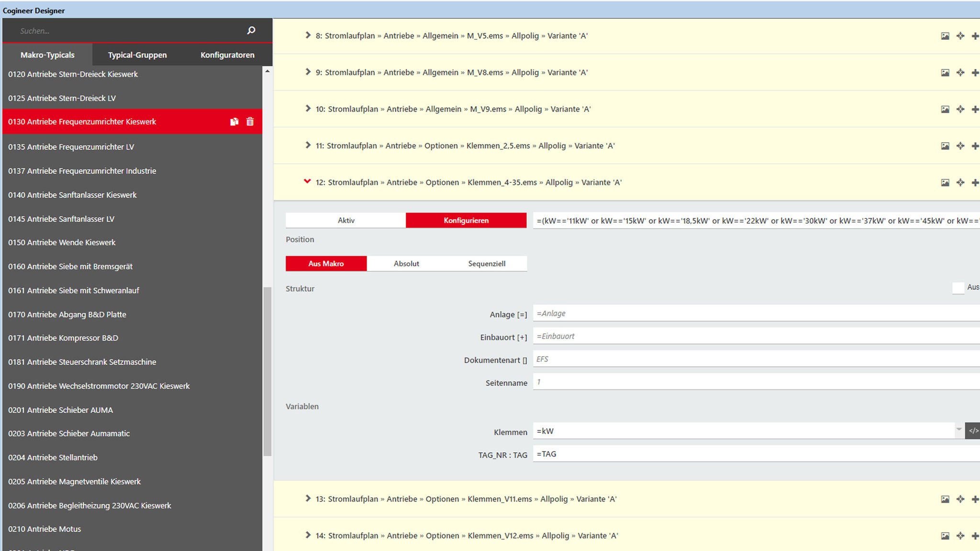Click the plus icon on row 10

click(976, 109)
